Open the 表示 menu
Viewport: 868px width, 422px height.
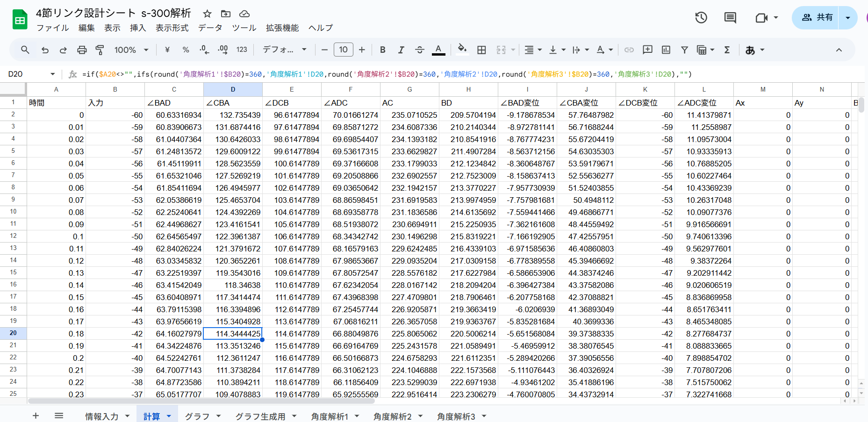tap(112, 28)
